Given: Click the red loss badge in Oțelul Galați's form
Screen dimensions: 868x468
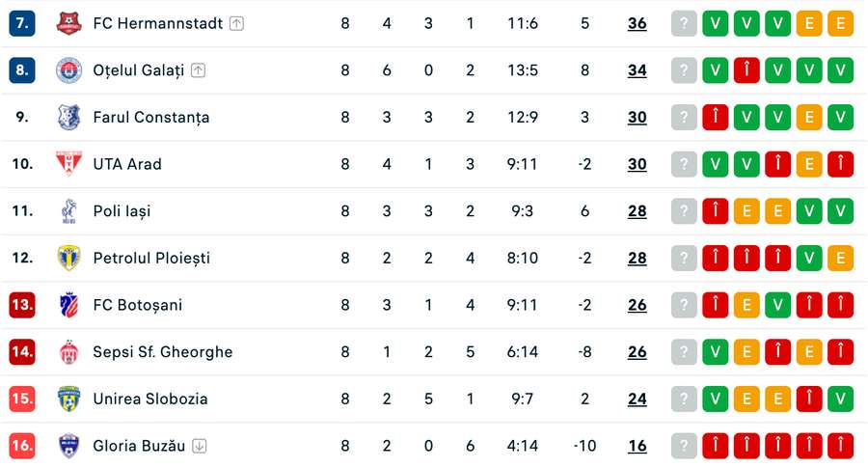Looking at the screenshot, I should click(746, 70).
